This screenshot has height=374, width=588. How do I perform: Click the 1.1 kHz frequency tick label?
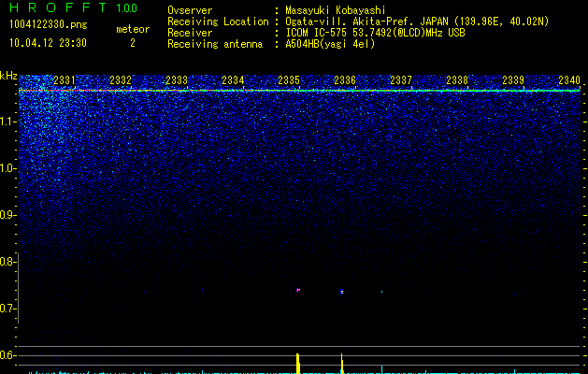7,122
